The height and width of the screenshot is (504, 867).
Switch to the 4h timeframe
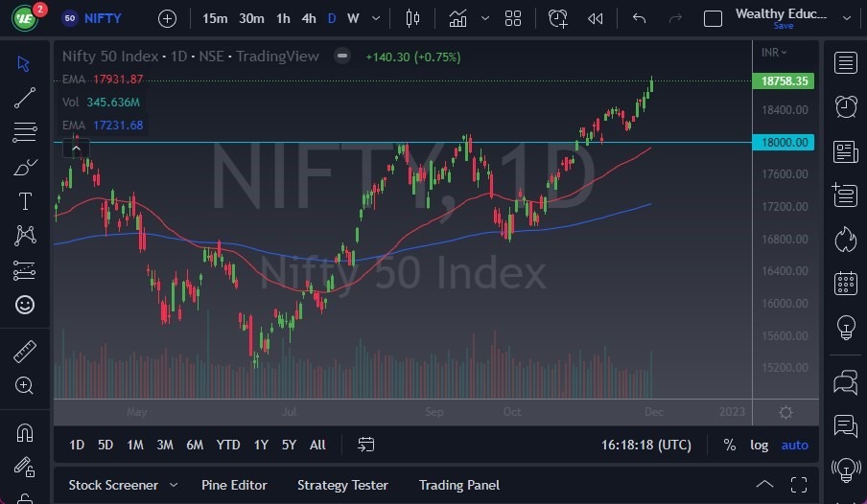pos(309,19)
